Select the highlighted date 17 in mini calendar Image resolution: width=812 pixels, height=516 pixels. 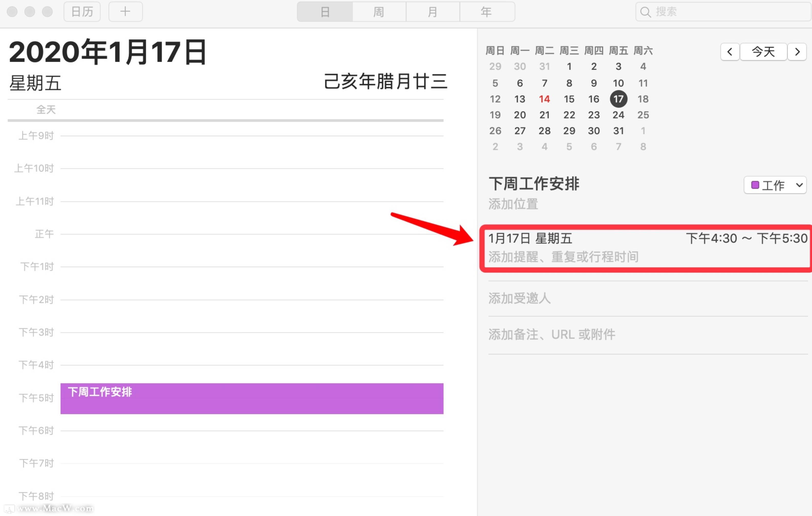tap(618, 99)
